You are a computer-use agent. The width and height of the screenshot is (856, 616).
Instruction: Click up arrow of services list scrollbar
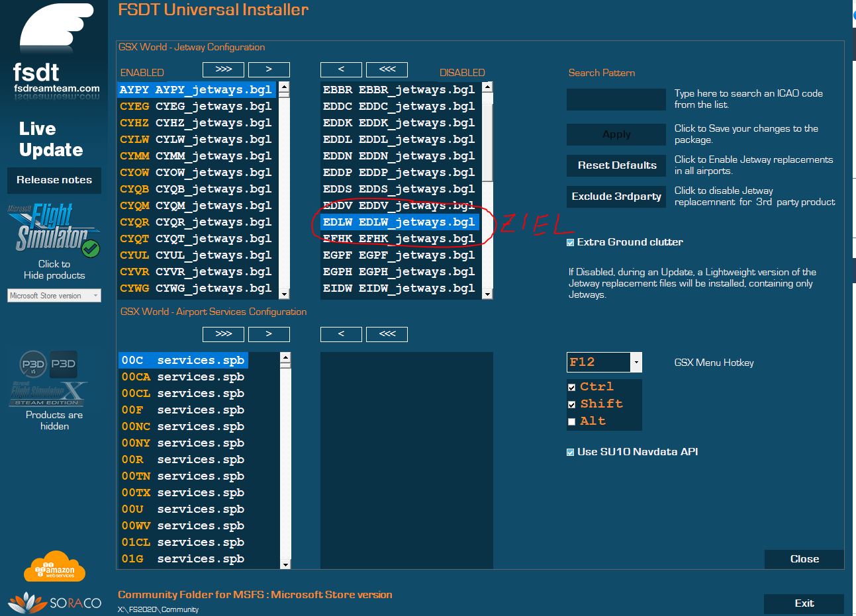(285, 357)
